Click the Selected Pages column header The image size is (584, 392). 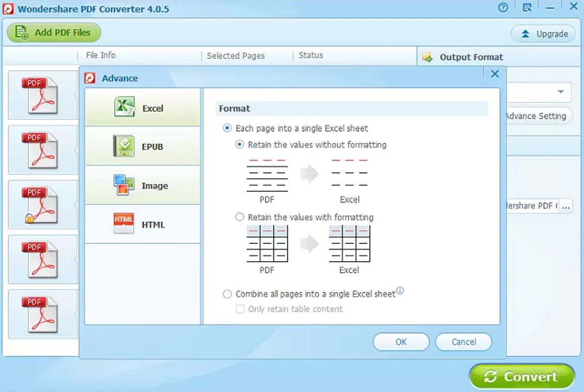coord(236,56)
